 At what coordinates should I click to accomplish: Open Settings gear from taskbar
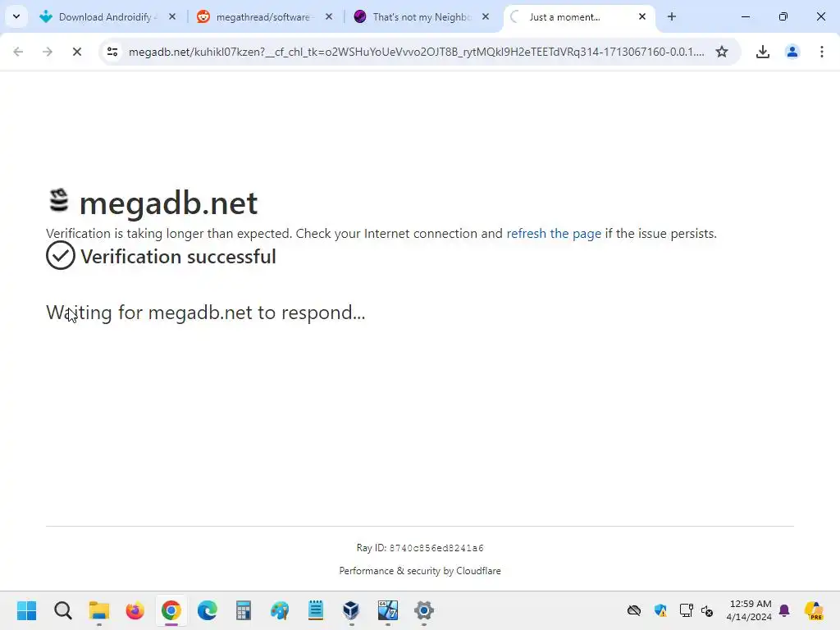(x=424, y=610)
